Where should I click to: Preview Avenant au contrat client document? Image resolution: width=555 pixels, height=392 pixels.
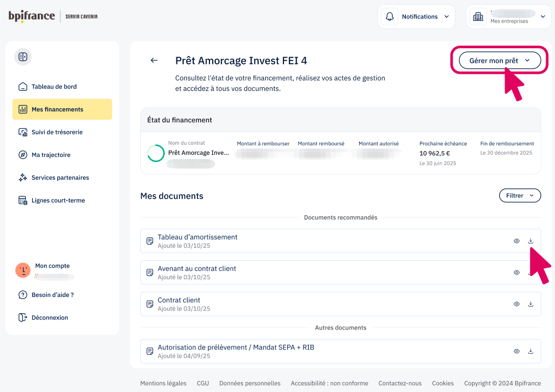517,272
